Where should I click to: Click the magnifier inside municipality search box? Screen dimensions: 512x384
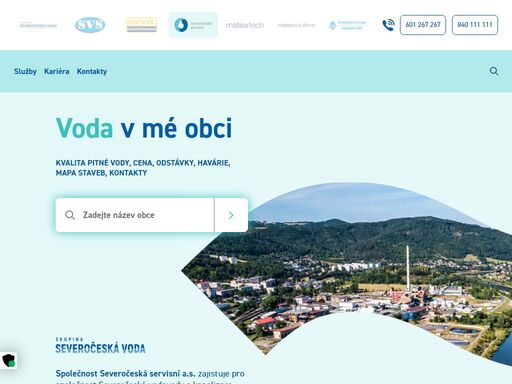pos(70,215)
